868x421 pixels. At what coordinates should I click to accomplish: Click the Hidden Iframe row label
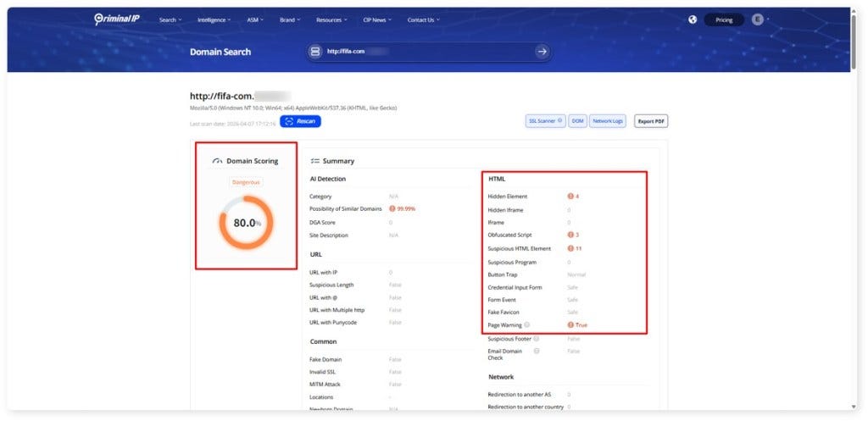(505, 210)
